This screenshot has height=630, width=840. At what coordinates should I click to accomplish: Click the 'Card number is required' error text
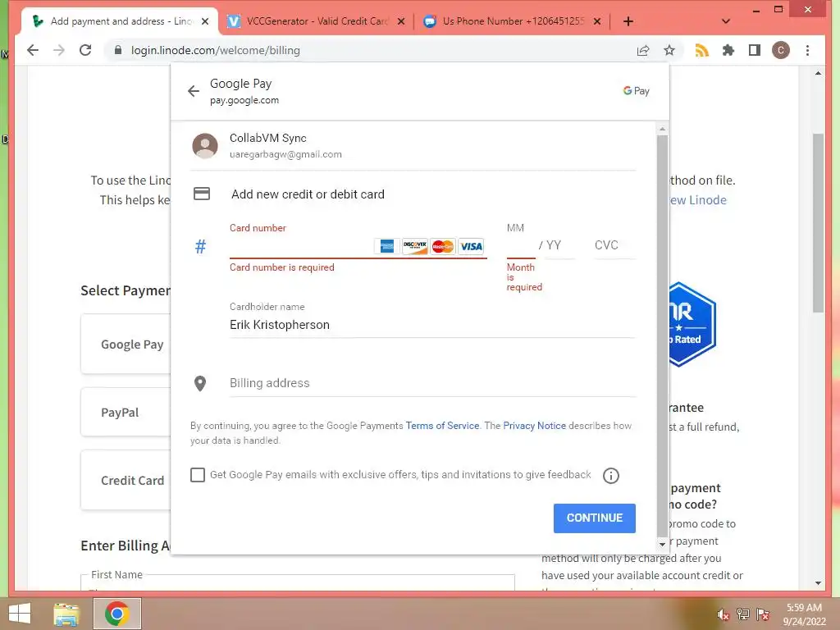click(x=282, y=267)
